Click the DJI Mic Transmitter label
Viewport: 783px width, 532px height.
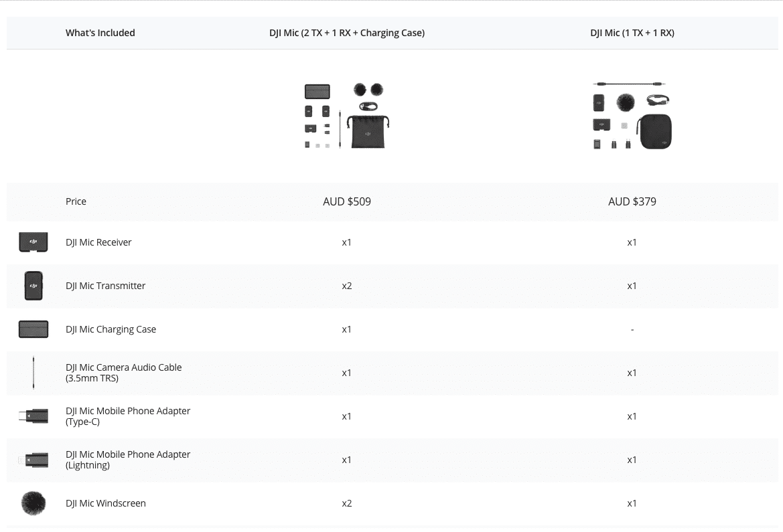pyautogui.click(x=105, y=286)
